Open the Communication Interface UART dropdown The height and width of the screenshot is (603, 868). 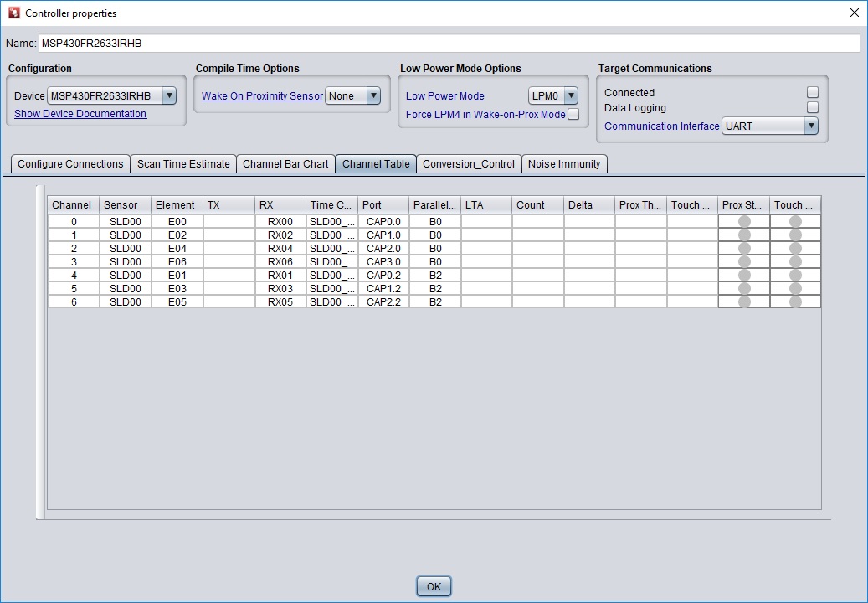[x=770, y=126]
